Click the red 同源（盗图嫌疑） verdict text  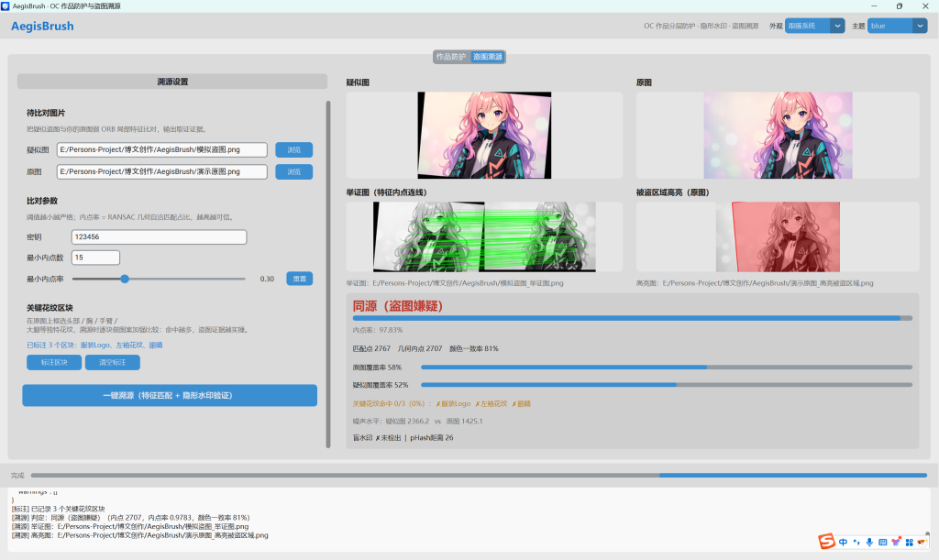(x=398, y=306)
